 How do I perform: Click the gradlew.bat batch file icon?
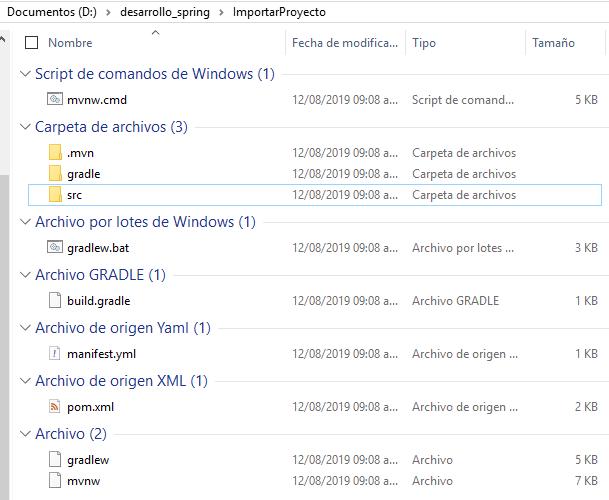click(x=55, y=248)
